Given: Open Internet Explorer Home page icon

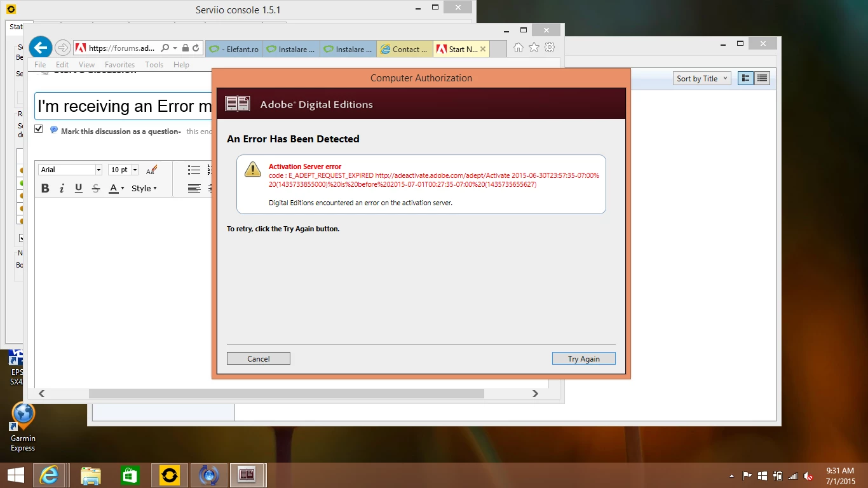Looking at the screenshot, I should (519, 48).
